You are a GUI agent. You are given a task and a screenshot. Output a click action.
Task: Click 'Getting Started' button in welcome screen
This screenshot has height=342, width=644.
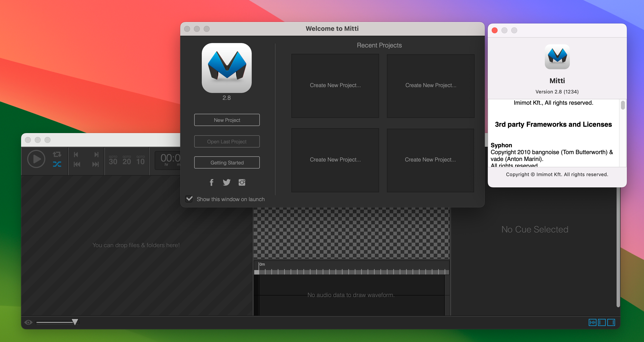tap(227, 162)
